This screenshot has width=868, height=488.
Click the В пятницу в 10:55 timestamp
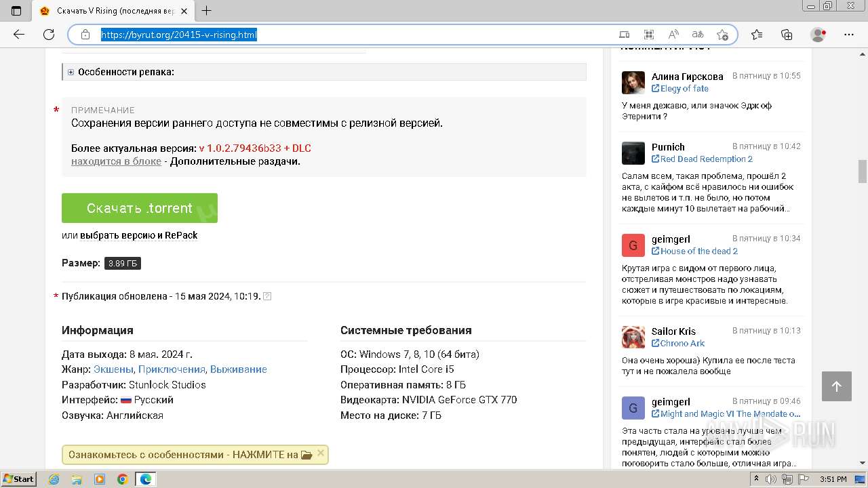coord(766,76)
